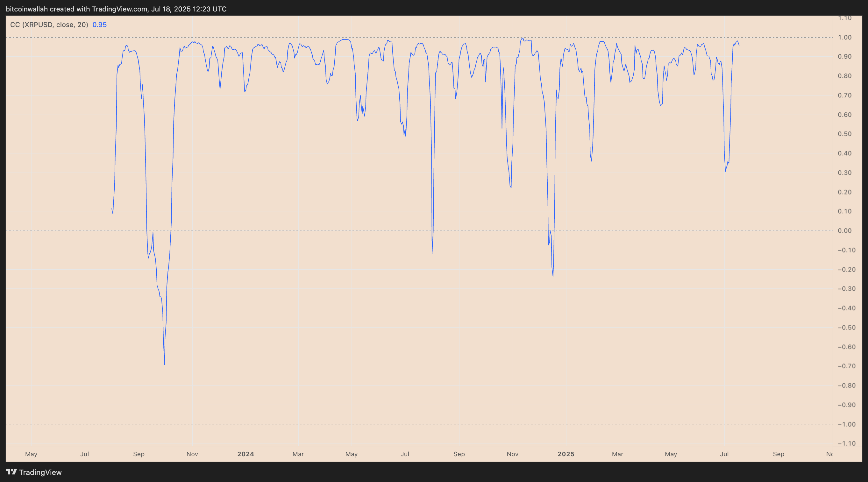Click the first May label on time axis
868x482 pixels.
tap(31, 454)
